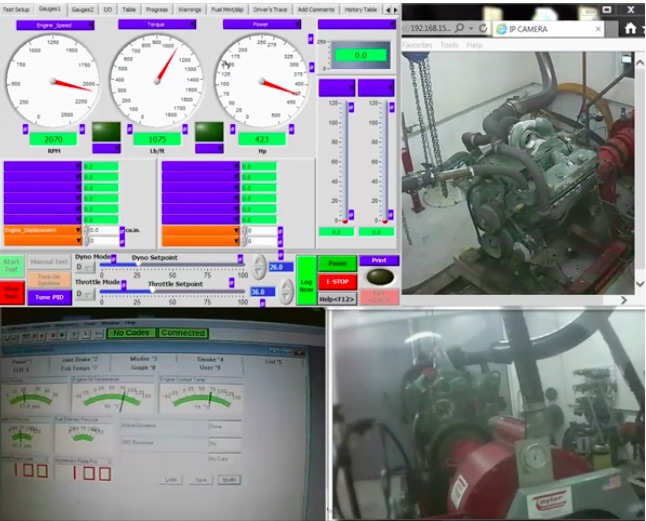Click the browser home icon
This screenshot has height=521, width=646.
coord(630,29)
